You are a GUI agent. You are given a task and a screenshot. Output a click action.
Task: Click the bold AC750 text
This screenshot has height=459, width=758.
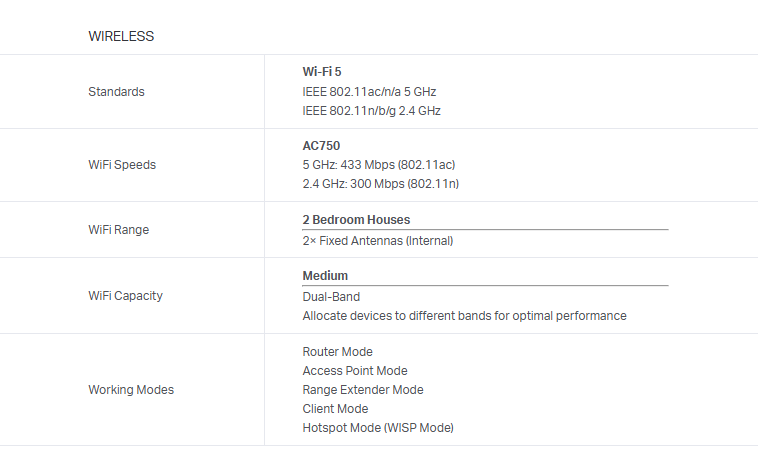click(x=321, y=145)
